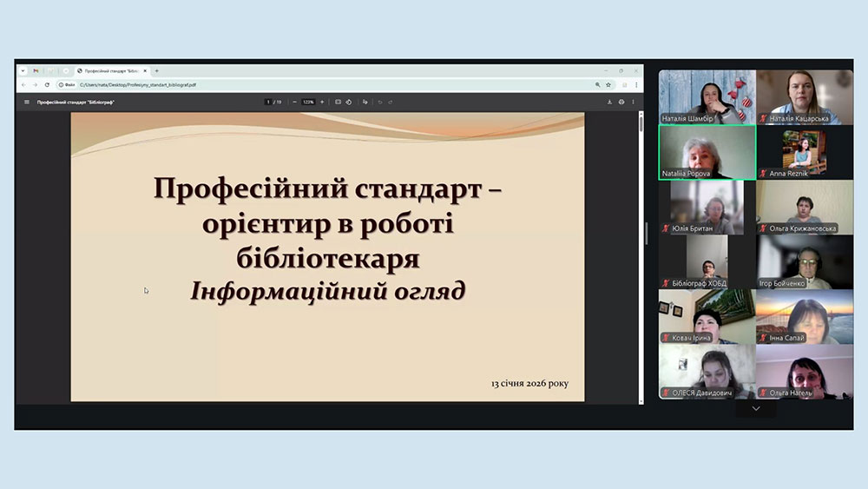The width and height of the screenshot is (868, 489).
Task: Download the PDF file
Action: pos(609,102)
